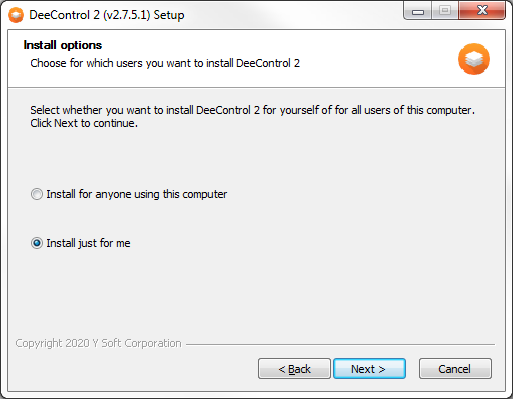This screenshot has height=399, width=513.
Task: Select the Install just for me radio button
Action: tap(37, 243)
